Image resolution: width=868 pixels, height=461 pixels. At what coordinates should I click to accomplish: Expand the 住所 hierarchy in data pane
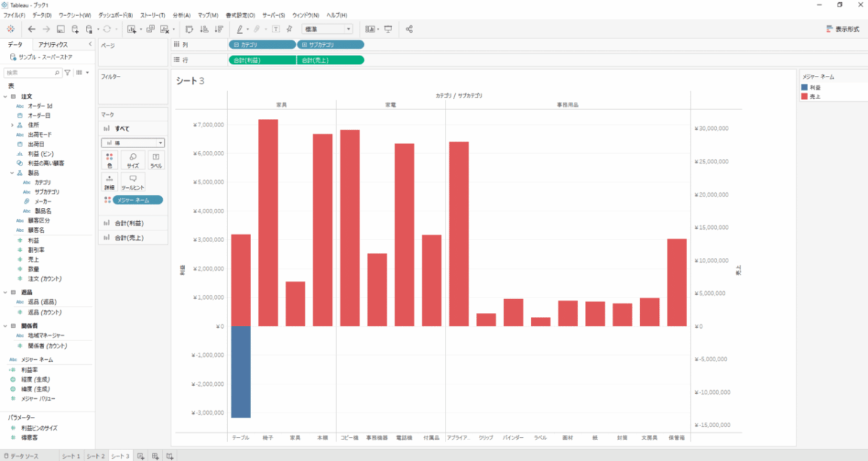(12, 125)
